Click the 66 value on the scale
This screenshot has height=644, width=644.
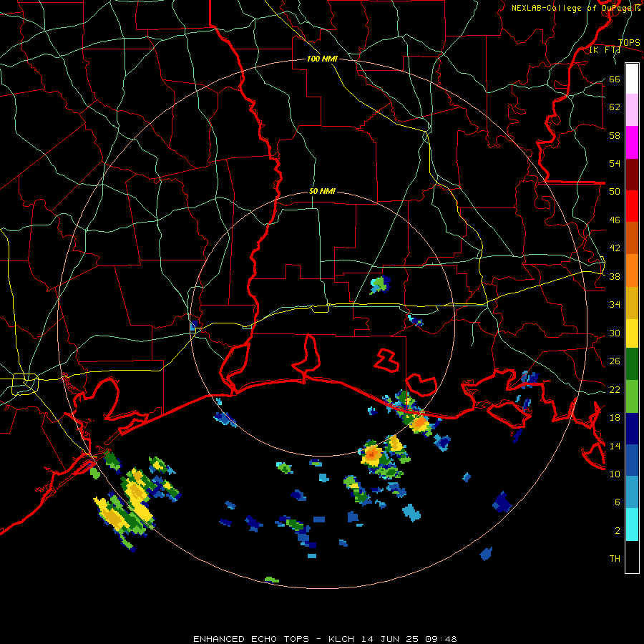coord(615,79)
